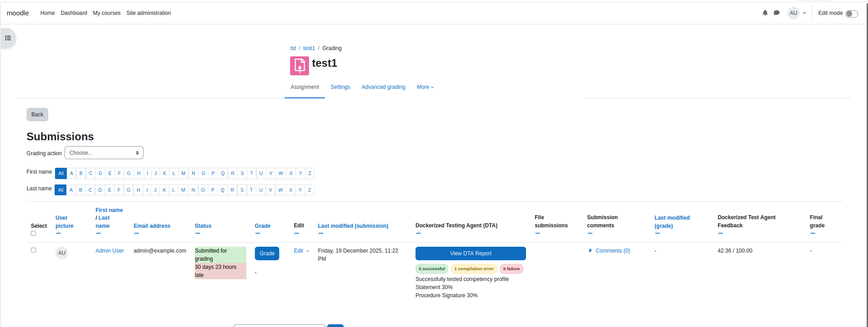This screenshot has width=868, height=327.
Task: Select the Assignment tab
Action: [305, 87]
